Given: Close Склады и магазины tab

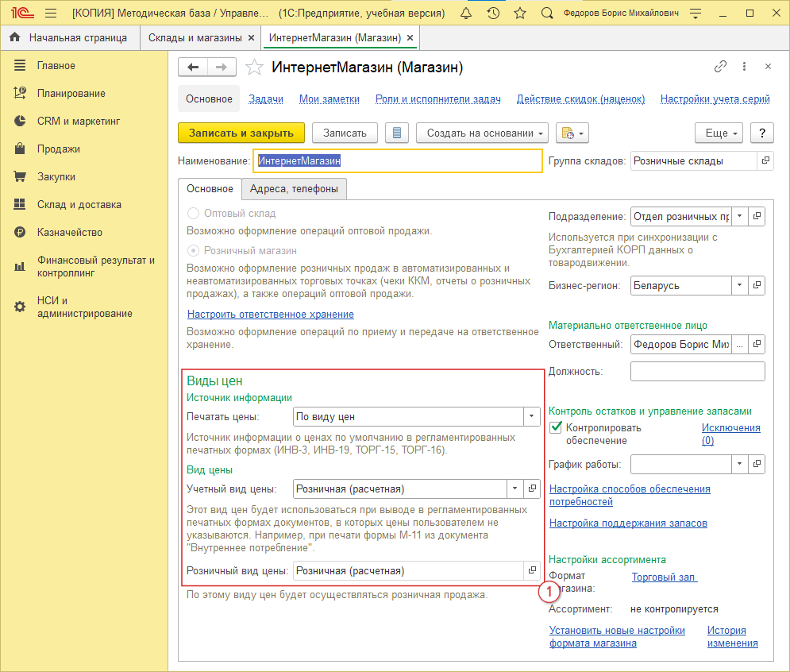Looking at the screenshot, I should click(x=252, y=37).
